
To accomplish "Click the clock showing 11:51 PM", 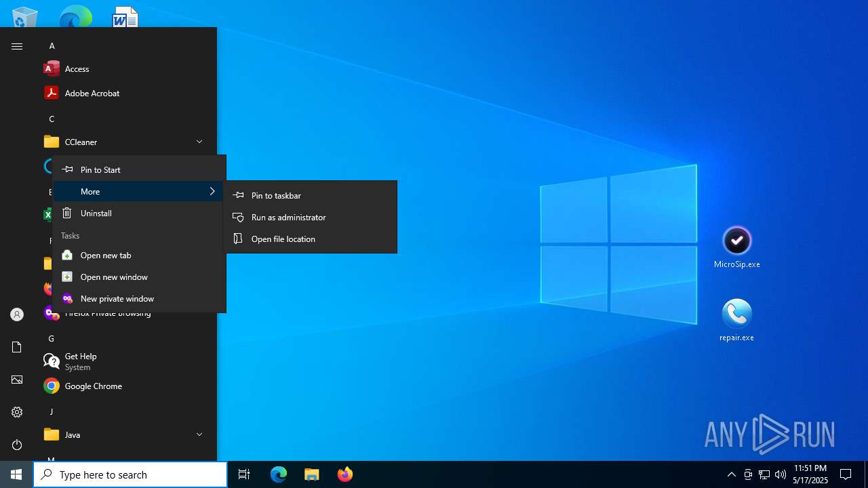I will pyautogui.click(x=810, y=474).
